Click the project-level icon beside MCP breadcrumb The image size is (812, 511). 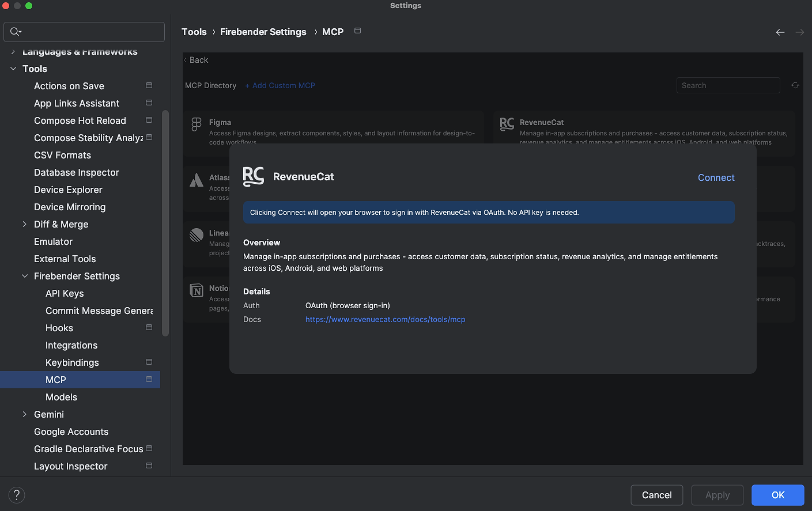[x=357, y=31]
